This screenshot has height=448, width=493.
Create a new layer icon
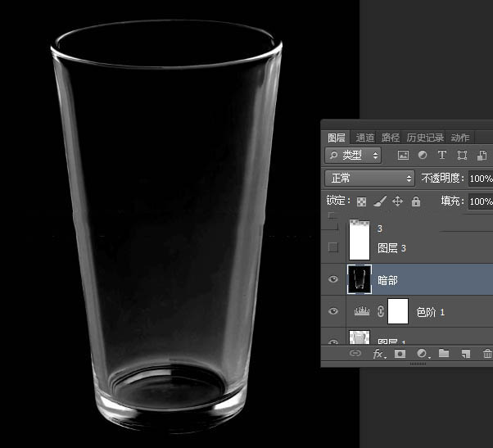tap(465, 354)
